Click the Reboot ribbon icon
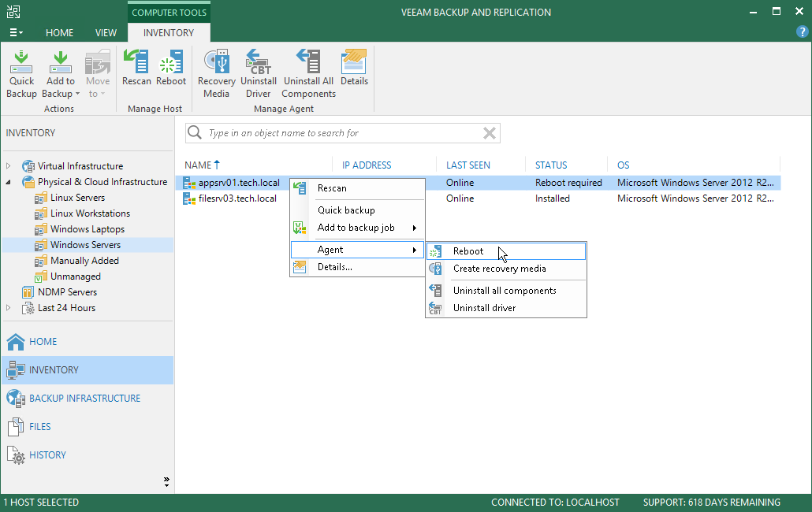The height and width of the screenshot is (512, 812). click(x=171, y=68)
